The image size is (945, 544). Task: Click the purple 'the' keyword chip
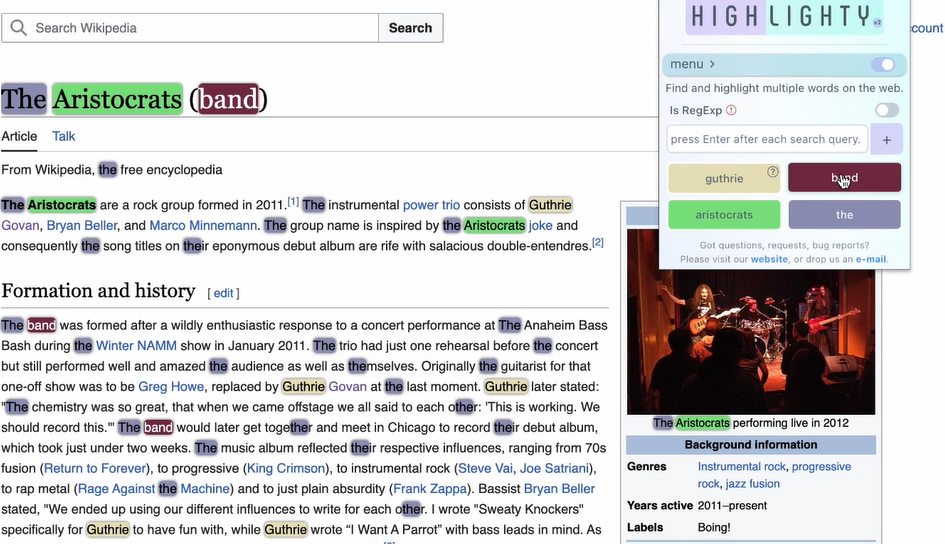844,214
